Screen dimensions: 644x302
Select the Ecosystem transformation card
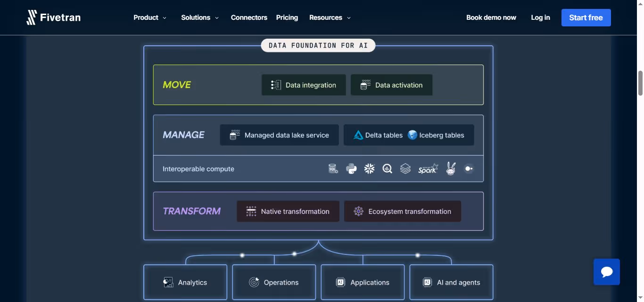pos(403,211)
